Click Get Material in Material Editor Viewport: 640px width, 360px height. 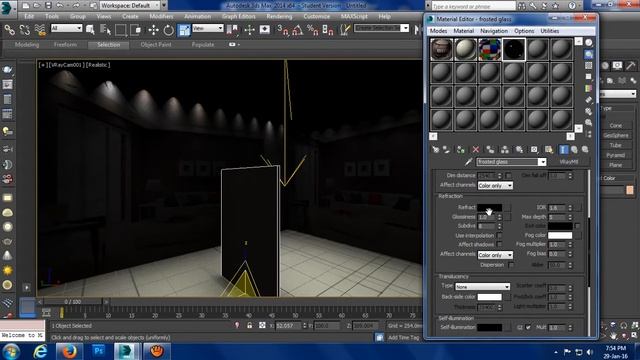(x=436, y=150)
